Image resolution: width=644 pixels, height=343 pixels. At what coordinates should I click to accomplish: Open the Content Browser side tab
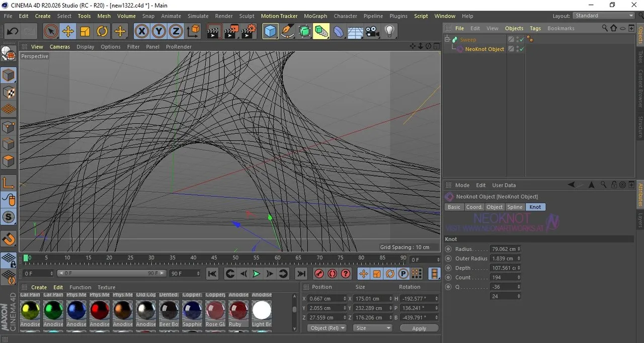pos(640,88)
